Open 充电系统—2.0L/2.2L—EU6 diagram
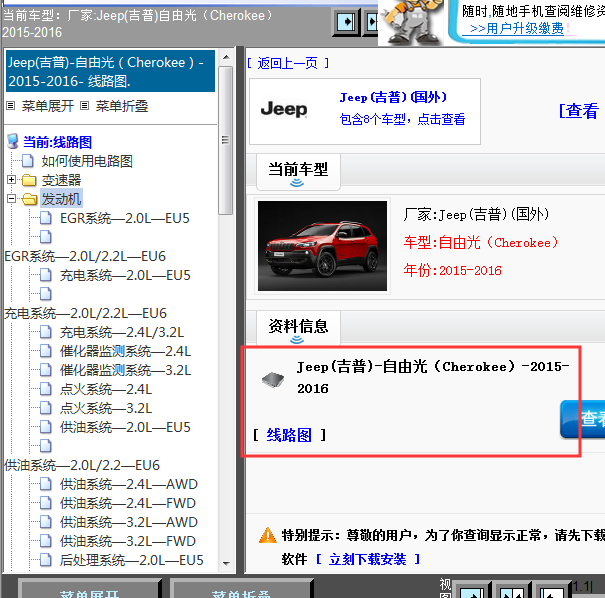Viewport: 605px width, 598px height. [85, 313]
